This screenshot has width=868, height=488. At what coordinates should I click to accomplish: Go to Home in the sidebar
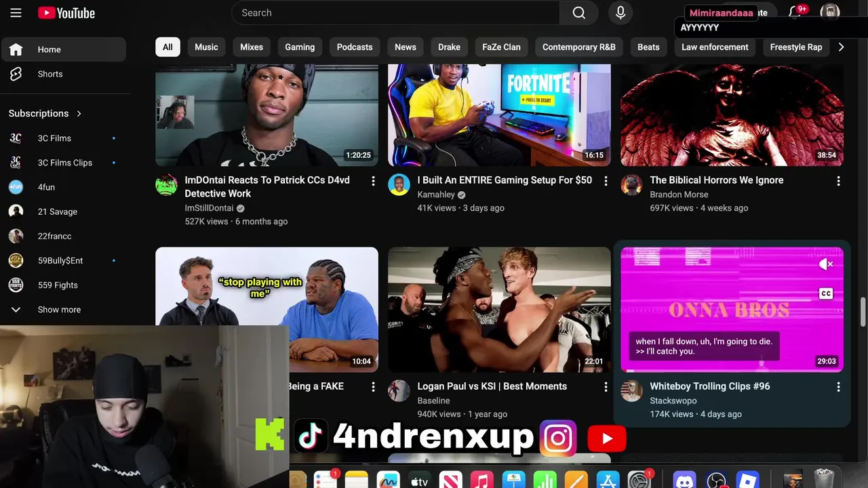(63, 49)
